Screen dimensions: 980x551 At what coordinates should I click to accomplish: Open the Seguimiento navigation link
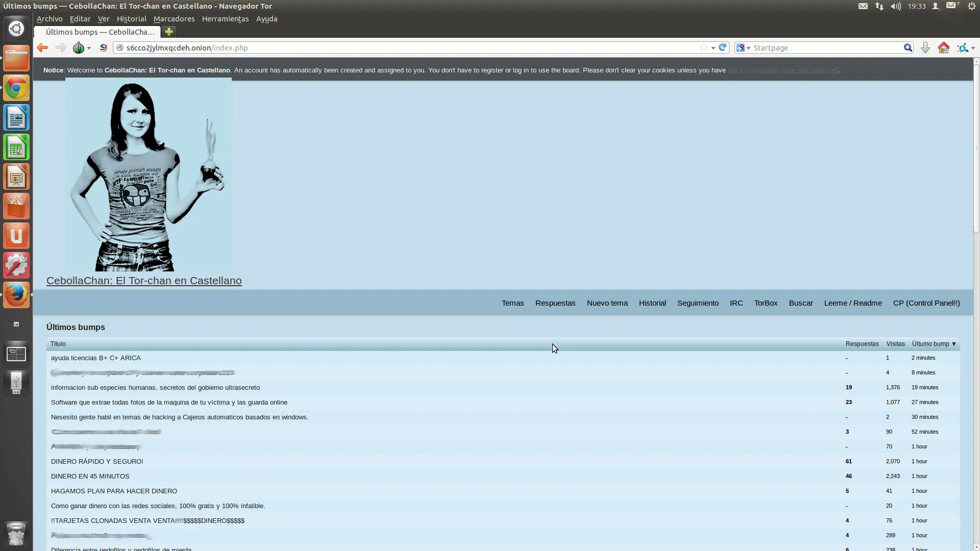pos(698,303)
